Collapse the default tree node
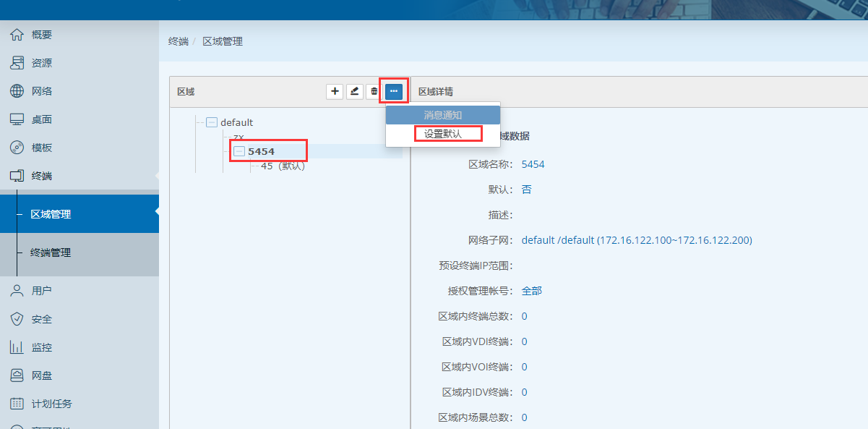The image size is (868, 429). point(212,122)
